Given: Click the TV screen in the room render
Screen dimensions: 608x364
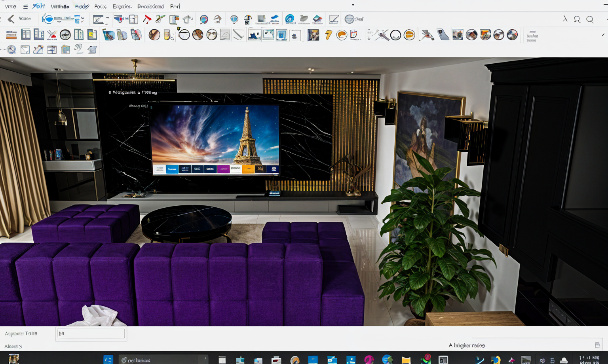Looking at the screenshot, I should tap(215, 138).
